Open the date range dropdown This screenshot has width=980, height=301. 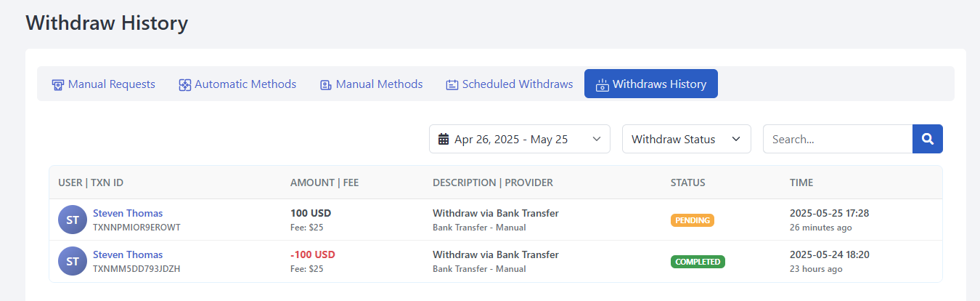point(519,139)
